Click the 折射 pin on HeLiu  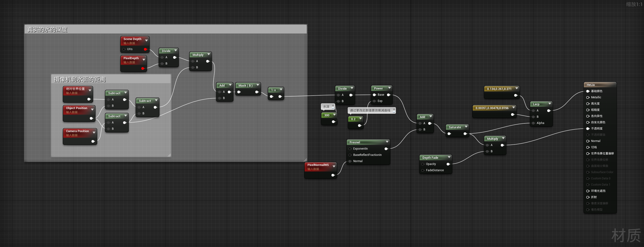[x=588, y=197]
